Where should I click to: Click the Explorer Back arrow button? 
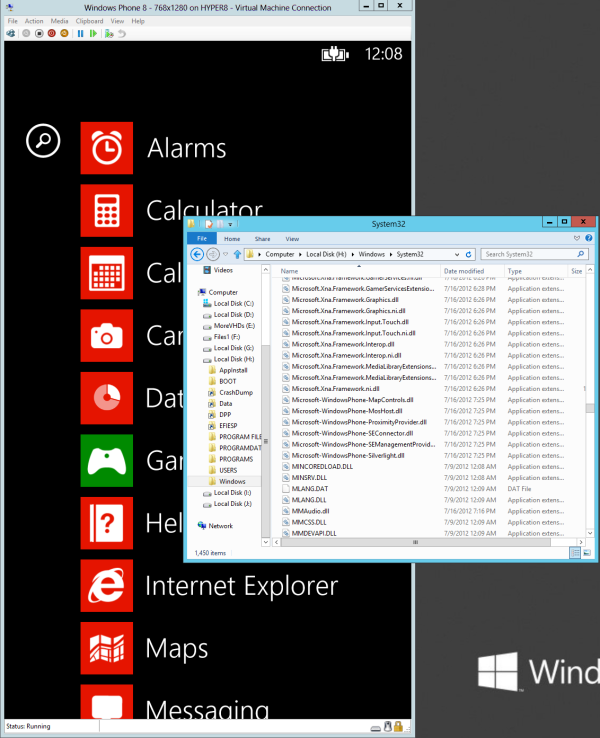point(197,254)
